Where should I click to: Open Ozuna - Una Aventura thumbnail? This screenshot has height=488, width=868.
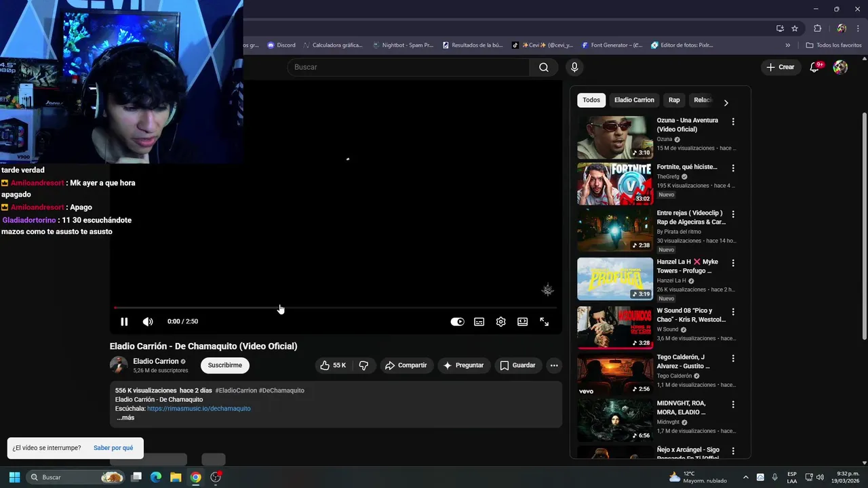(615, 138)
